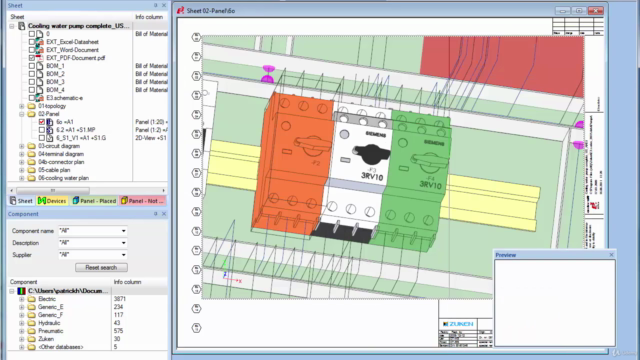The image size is (640, 360).
Task: Switch to the Panel - Placed tab
Action: [94, 201]
